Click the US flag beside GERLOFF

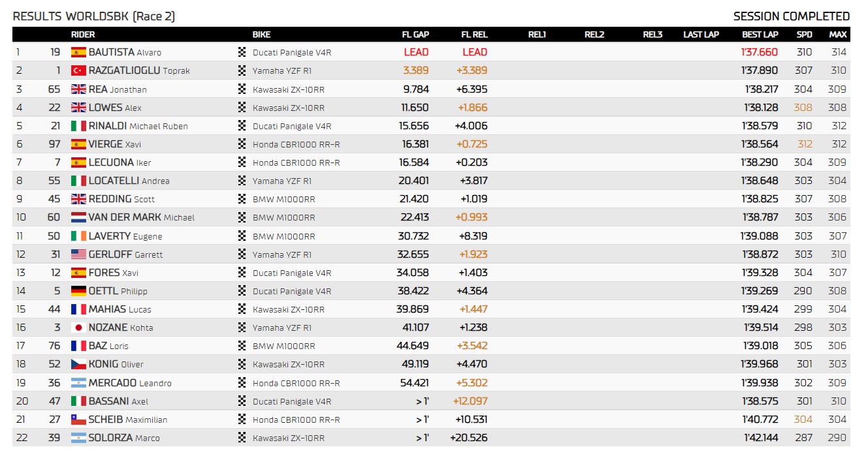(78, 254)
